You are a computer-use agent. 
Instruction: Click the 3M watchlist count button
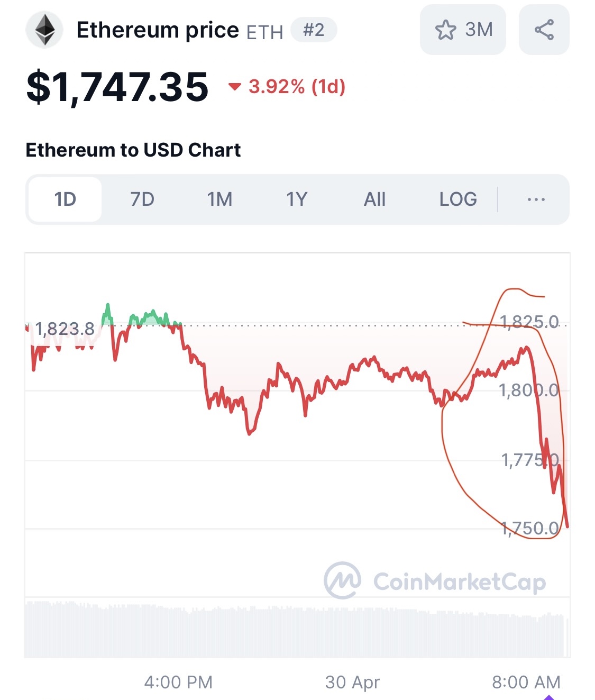pyautogui.click(x=463, y=30)
